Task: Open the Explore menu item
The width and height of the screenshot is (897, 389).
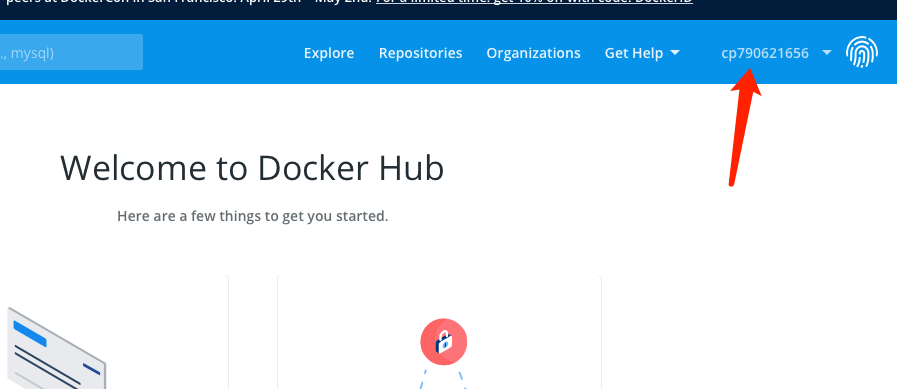Action: tap(329, 53)
